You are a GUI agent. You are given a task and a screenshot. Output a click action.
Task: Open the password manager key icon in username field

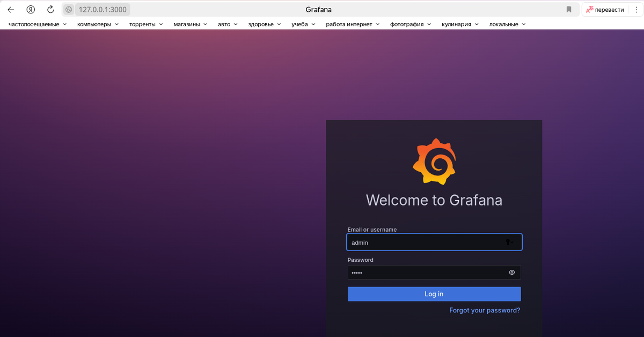[509, 242]
